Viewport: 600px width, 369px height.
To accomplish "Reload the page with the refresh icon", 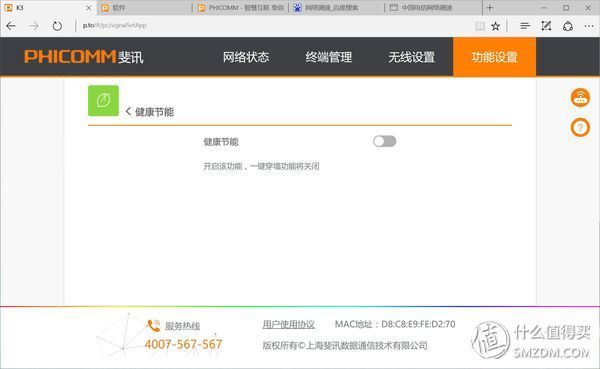I will (57, 26).
